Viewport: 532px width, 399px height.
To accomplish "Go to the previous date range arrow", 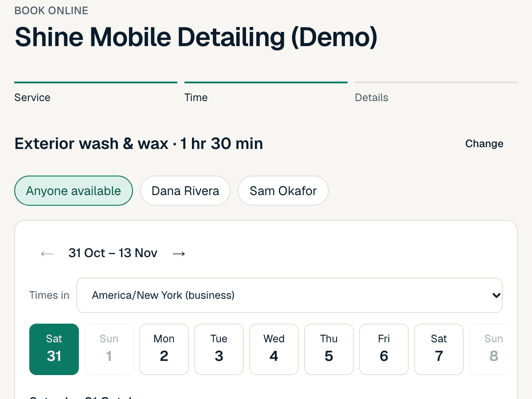I will point(47,253).
